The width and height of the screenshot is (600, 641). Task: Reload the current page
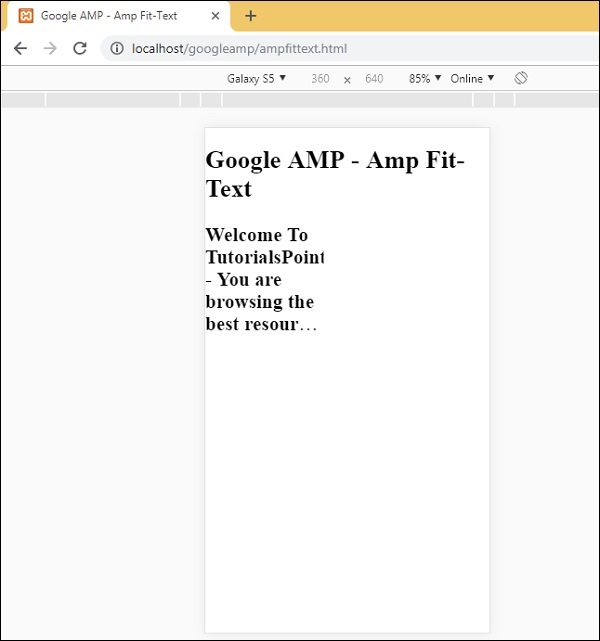tap(80, 48)
